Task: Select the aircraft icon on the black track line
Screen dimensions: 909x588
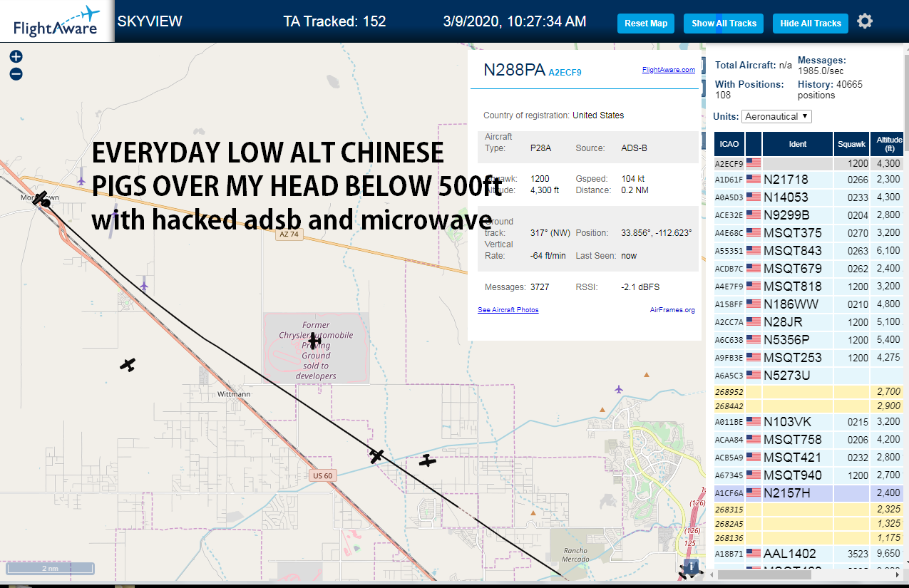Action: [x=377, y=455]
